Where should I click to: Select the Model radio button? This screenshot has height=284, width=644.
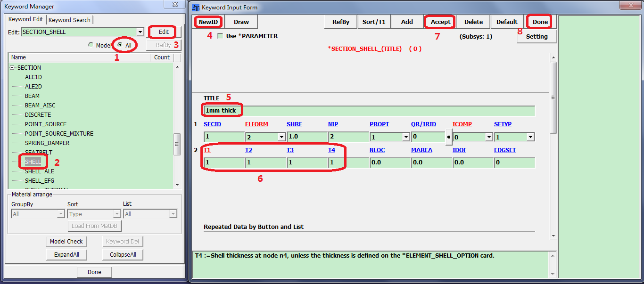[x=91, y=45]
